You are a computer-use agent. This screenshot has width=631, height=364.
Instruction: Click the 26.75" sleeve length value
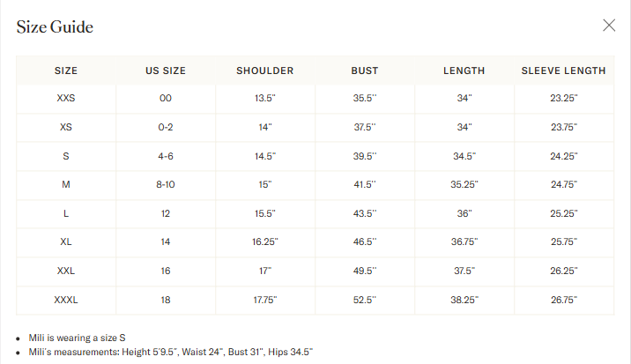click(x=563, y=300)
